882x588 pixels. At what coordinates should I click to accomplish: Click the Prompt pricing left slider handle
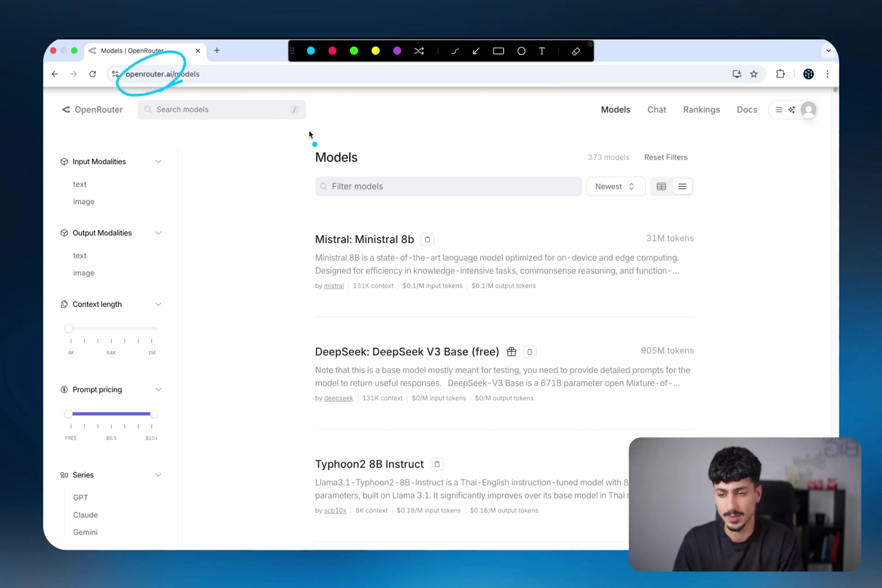(68, 414)
